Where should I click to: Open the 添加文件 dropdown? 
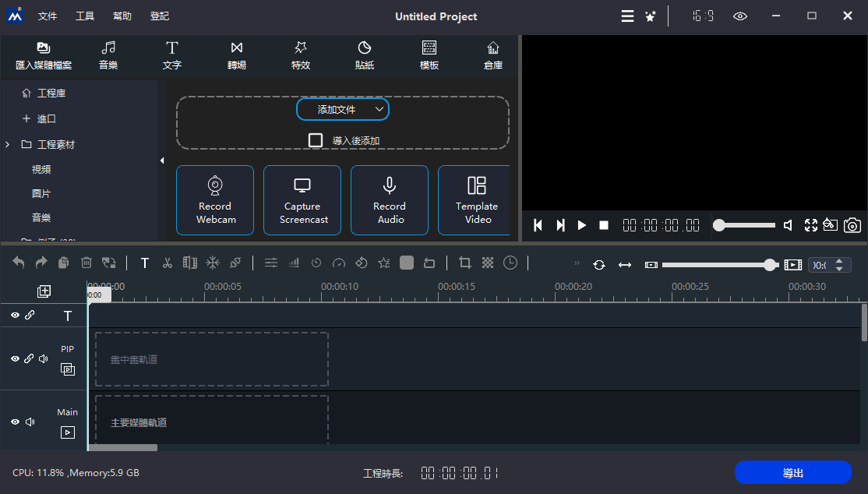[x=343, y=110]
